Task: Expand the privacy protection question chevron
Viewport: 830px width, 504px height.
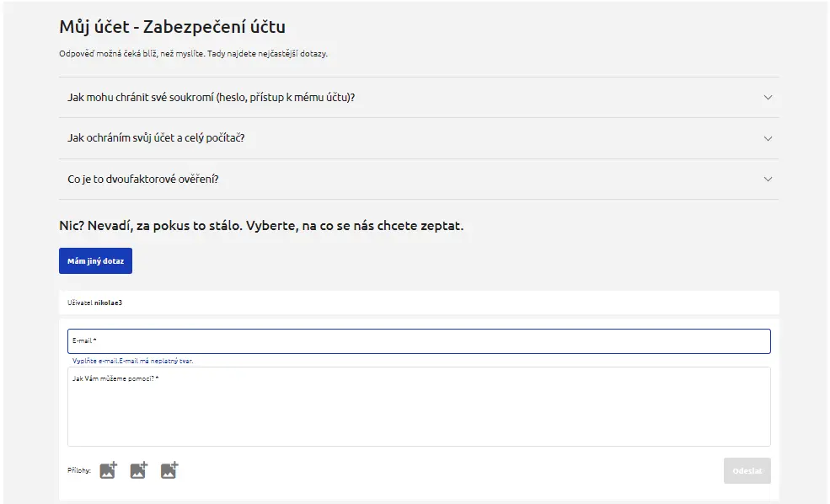Action: [x=768, y=98]
